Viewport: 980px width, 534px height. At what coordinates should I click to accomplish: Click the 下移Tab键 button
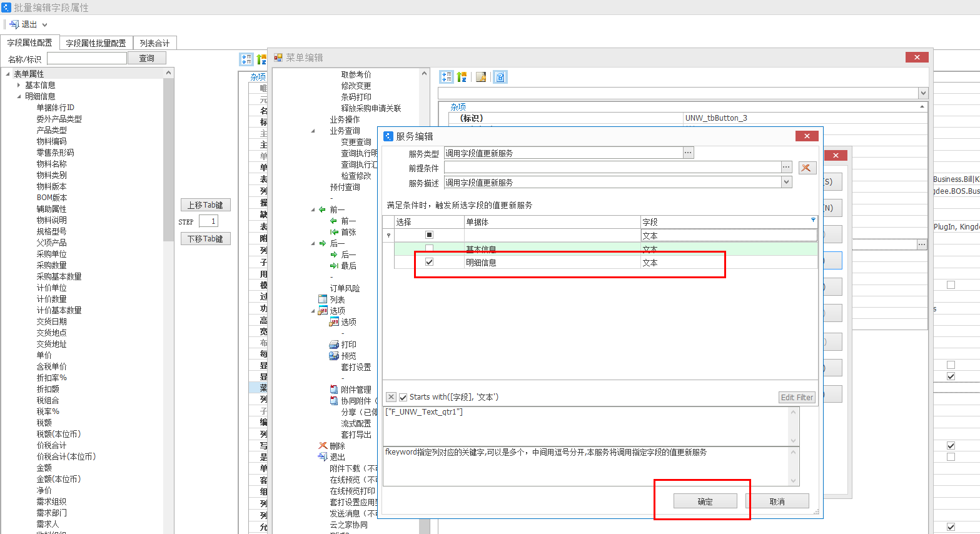tap(206, 239)
